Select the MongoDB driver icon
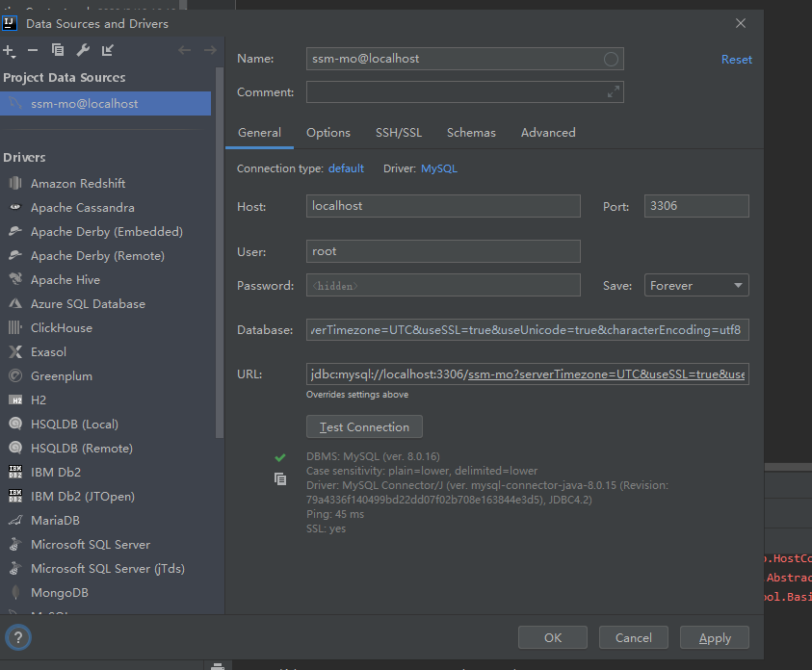812x670 pixels. (15, 592)
